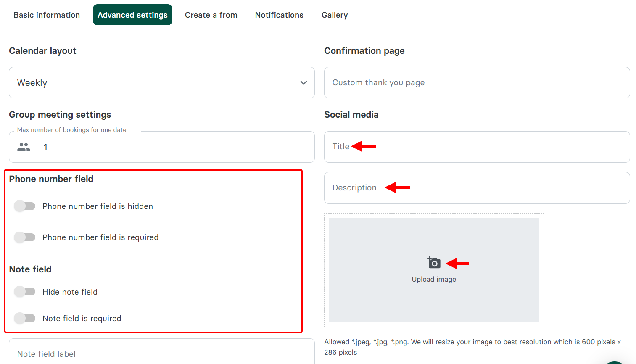Click the social media Description field

477,187
